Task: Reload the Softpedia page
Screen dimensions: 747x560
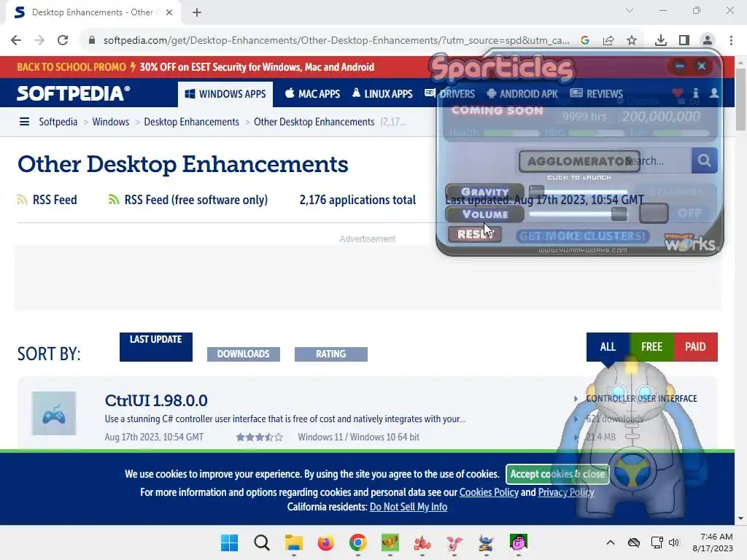Action: 63,41
